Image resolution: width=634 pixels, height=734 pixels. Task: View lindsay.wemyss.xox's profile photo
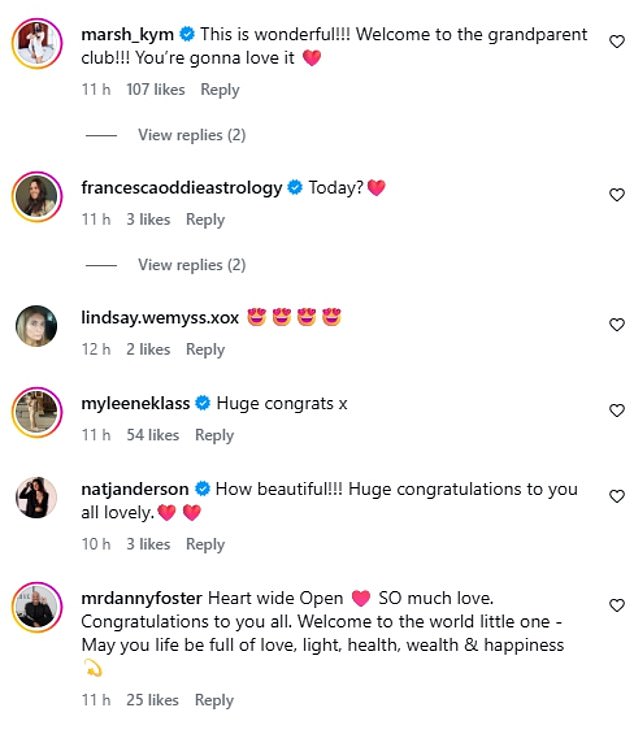(36, 325)
